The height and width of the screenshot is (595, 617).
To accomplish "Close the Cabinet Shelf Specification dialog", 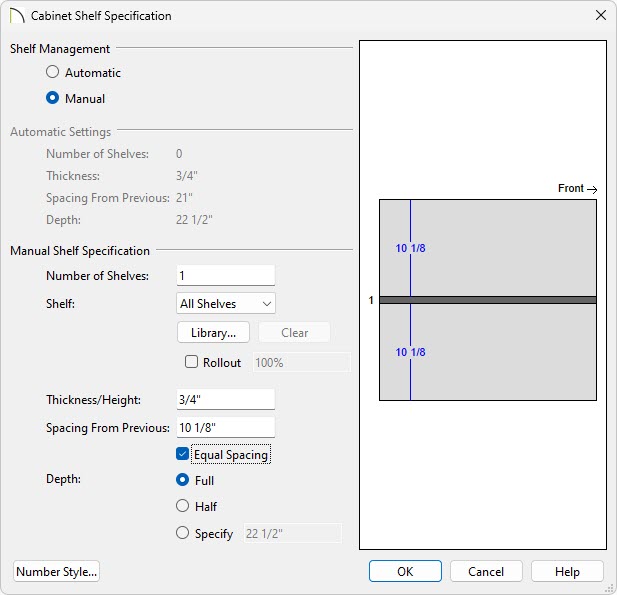I will tap(600, 16).
